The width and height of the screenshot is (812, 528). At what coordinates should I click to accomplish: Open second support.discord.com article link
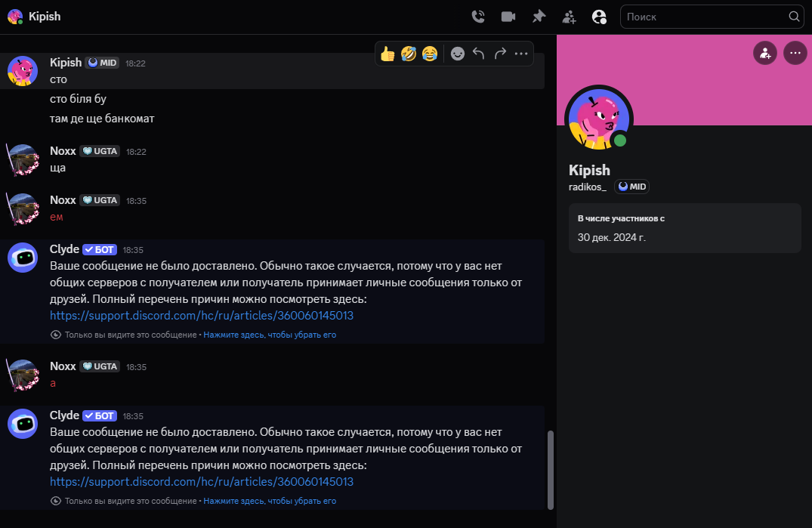tap(202, 481)
